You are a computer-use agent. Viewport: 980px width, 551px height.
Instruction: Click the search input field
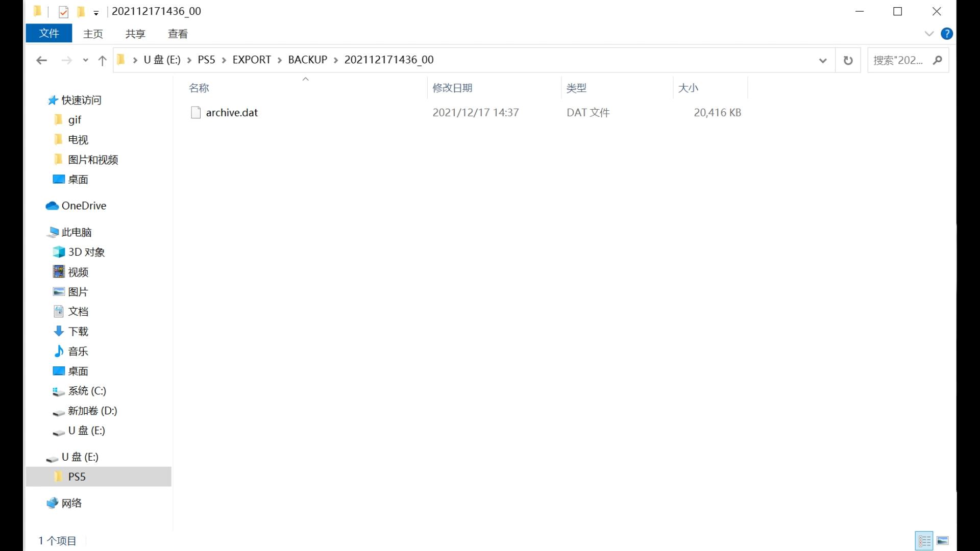point(898,60)
